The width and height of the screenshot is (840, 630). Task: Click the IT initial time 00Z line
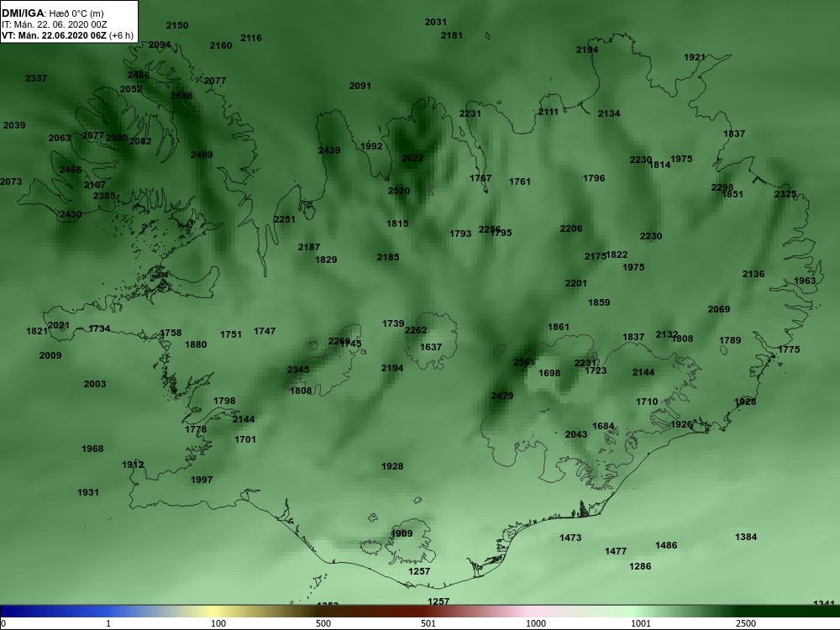54,24
